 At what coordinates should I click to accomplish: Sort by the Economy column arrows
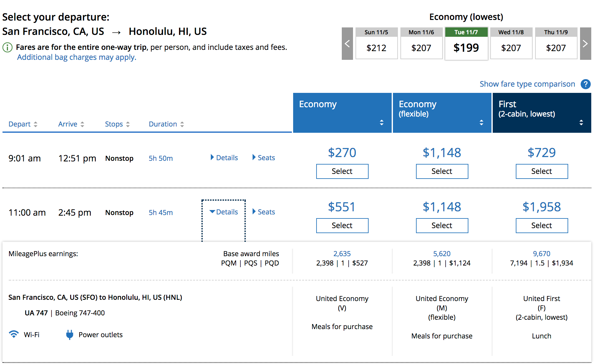click(381, 122)
